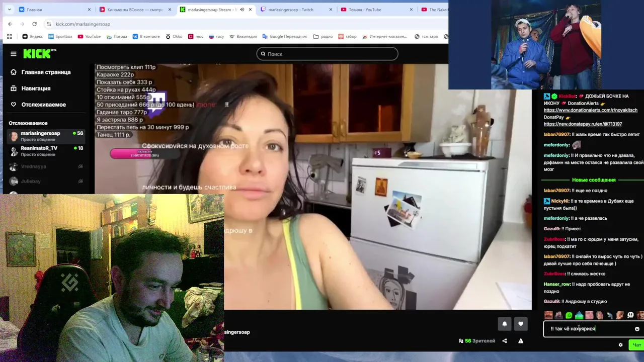Viewport: 644px width, 362px height.
Task: Open Навигация in sidebar
Action: [x=31, y=88]
